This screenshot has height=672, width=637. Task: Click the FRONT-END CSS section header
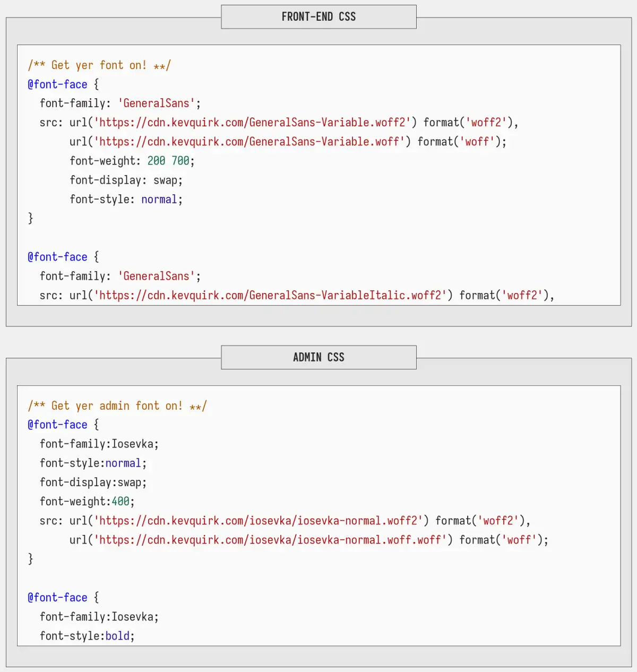pyautogui.click(x=318, y=16)
